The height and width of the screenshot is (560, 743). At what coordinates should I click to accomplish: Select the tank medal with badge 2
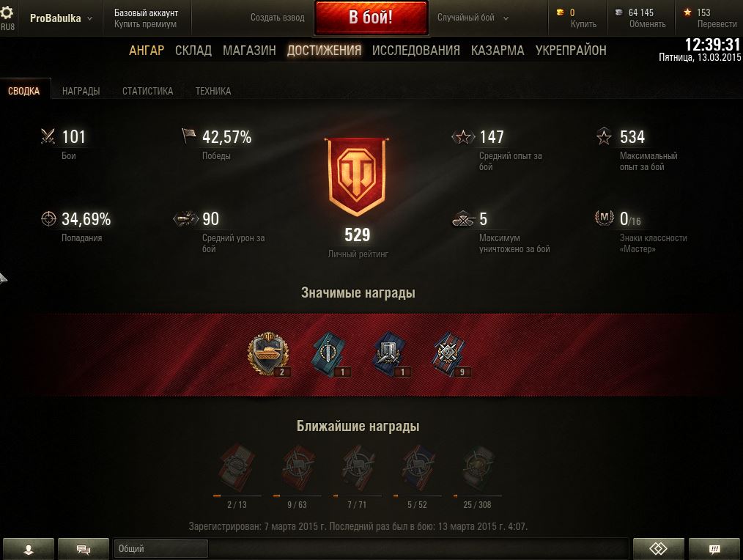tap(269, 354)
